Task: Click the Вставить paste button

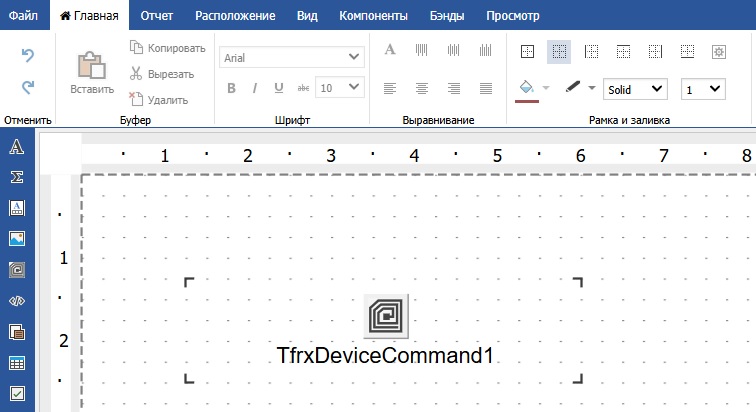Action: pyautogui.click(x=92, y=71)
